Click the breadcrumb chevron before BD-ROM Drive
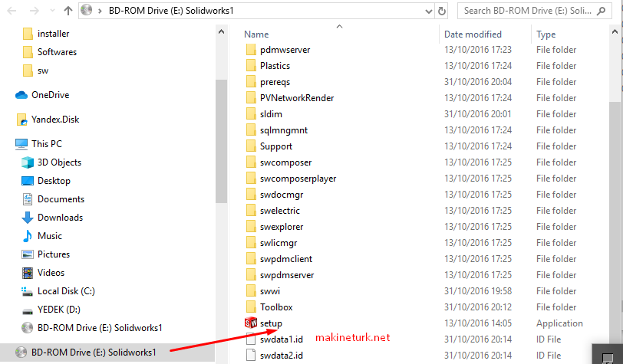Viewport: 623px width, 364px height. pyautogui.click(x=100, y=11)
